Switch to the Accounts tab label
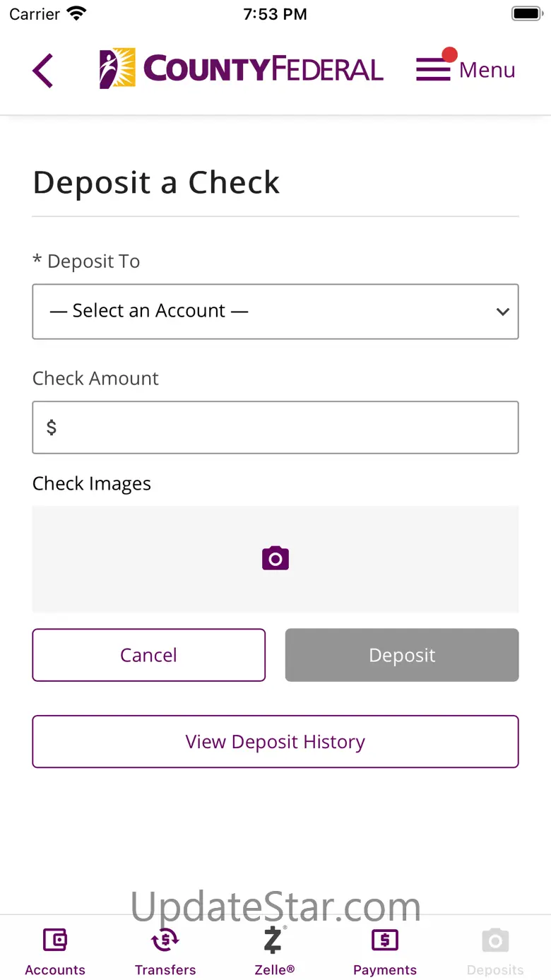The height and width of the screenshot is (980, 551). [55, 970]
